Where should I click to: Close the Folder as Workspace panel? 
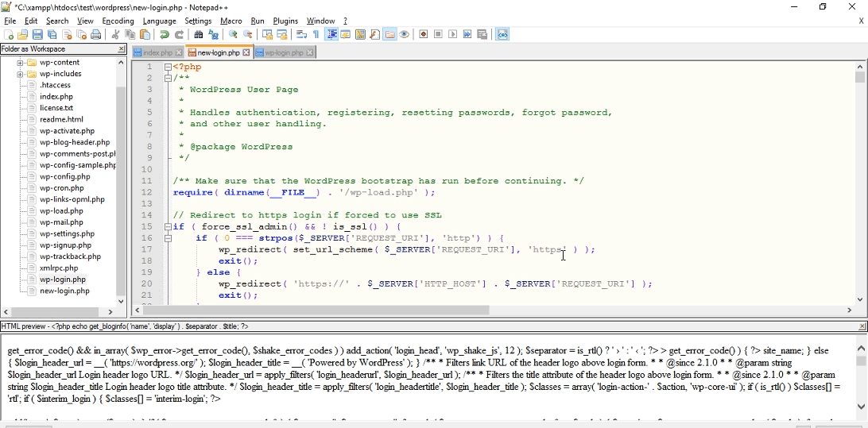tap(122, 49)
